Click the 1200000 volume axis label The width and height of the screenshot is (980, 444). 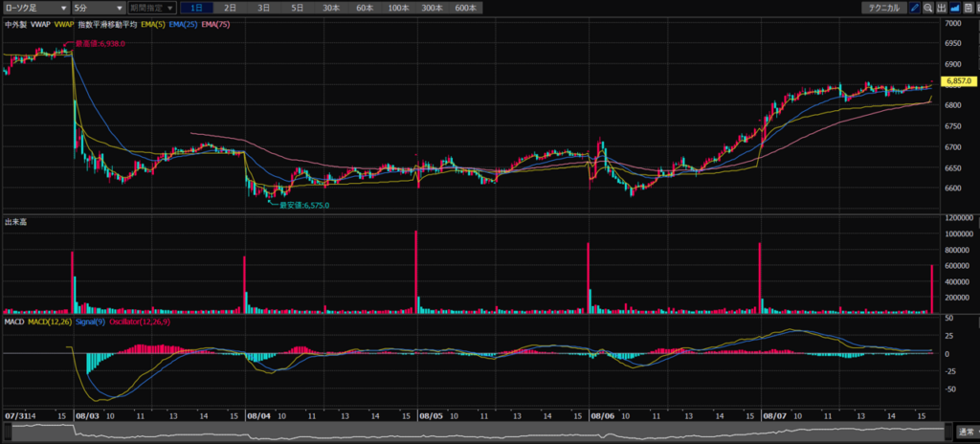(959, 217)
